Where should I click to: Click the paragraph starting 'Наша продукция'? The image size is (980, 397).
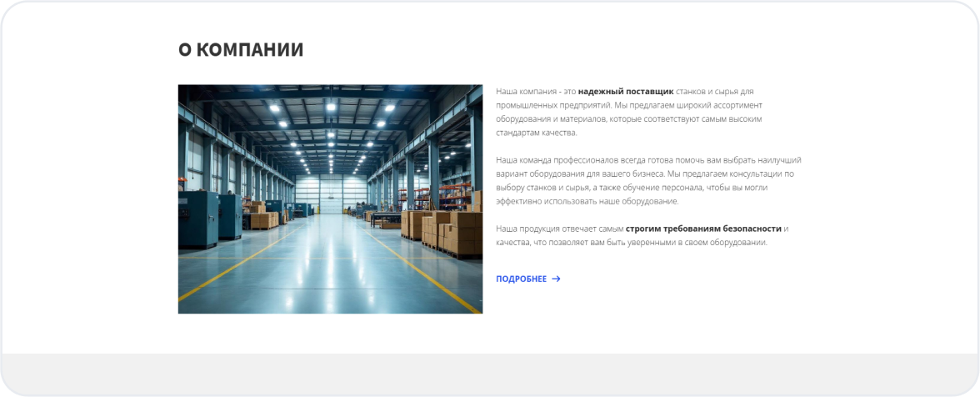642,236
